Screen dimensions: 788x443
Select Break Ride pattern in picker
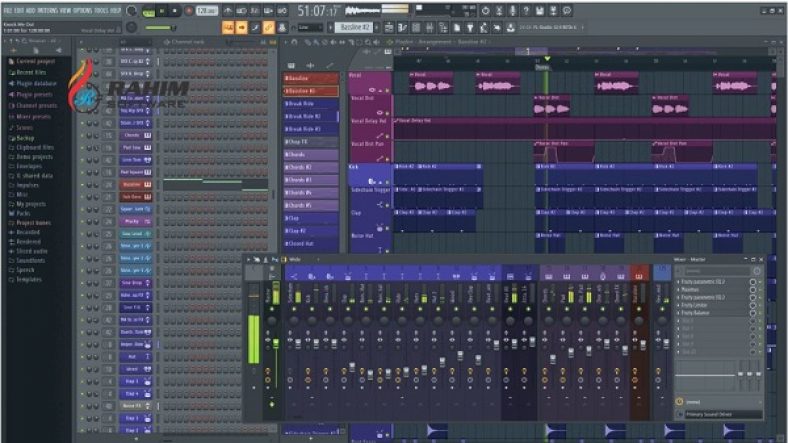311,103
